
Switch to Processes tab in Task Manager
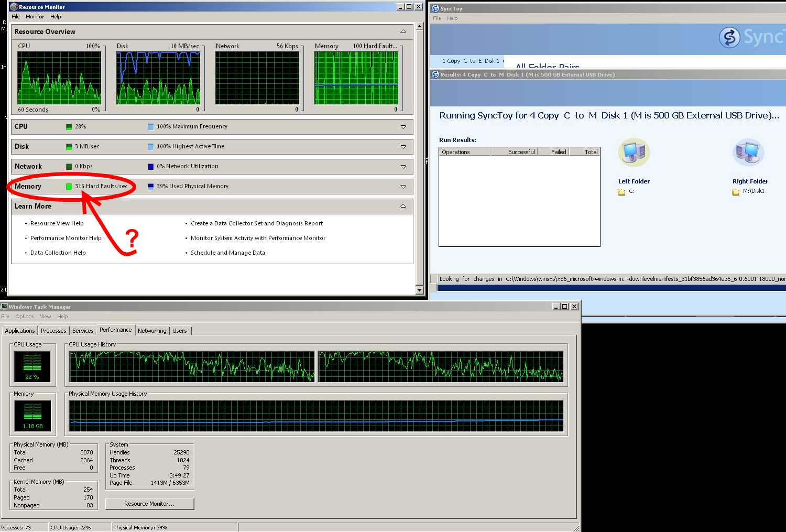pos(53,331)
